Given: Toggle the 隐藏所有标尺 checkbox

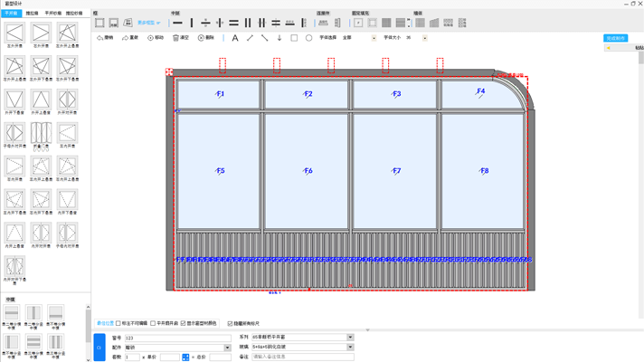Looking at the screenshot, I should tap(230, 323).
